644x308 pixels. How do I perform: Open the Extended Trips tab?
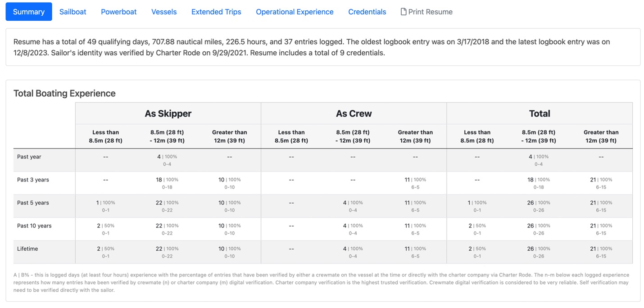(216, 12)
